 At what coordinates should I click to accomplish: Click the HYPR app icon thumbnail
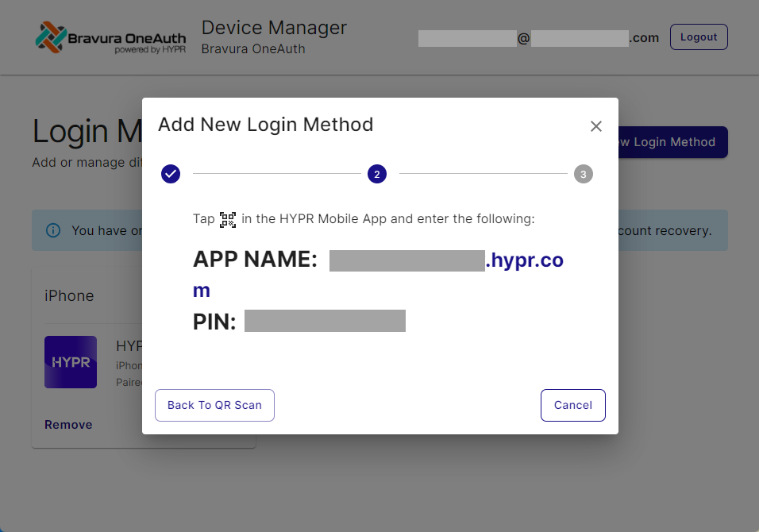click(71, 362)
